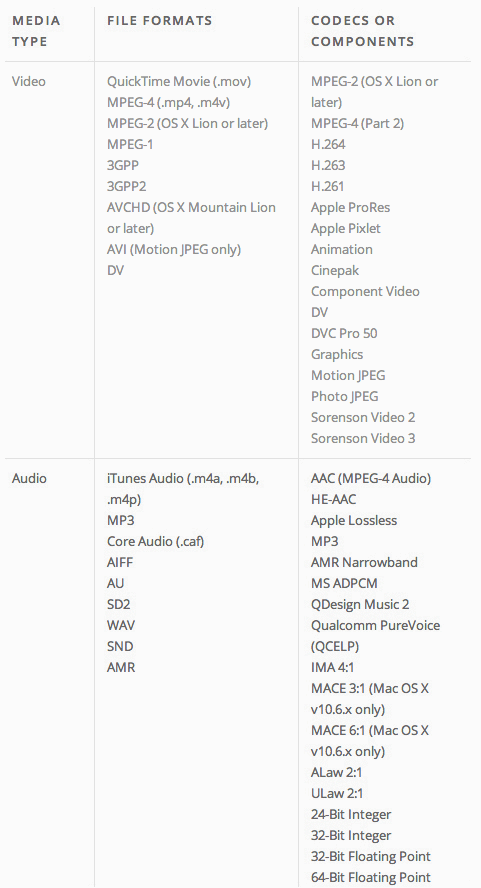
Task: Click the WAV audio format entry
Action: pyautogui.click(x=121, y=625)
